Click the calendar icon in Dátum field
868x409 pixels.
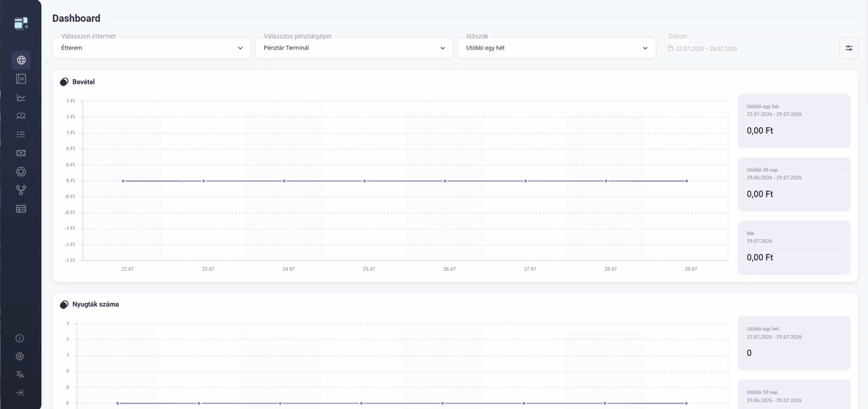671,49
